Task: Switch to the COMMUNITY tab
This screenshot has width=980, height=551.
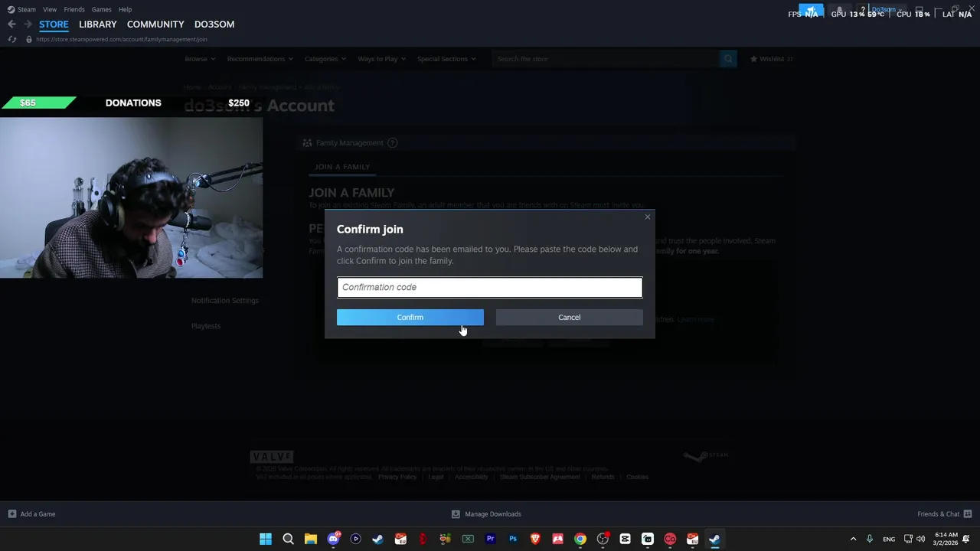Action: 155,24
